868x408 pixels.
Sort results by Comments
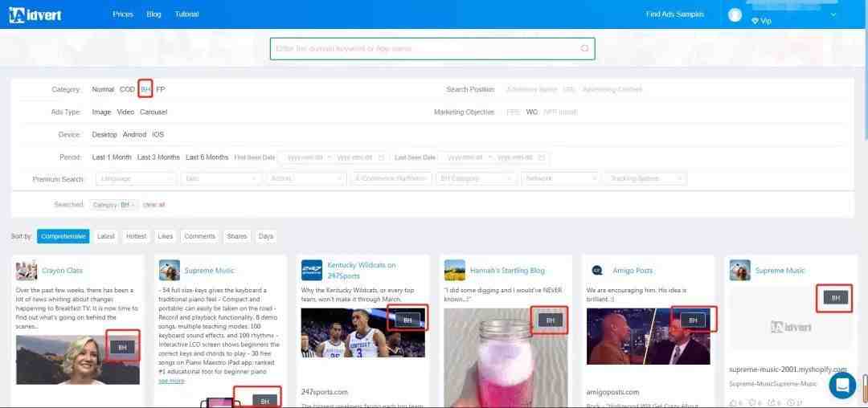pyautogui.click(x=200, y=236)
